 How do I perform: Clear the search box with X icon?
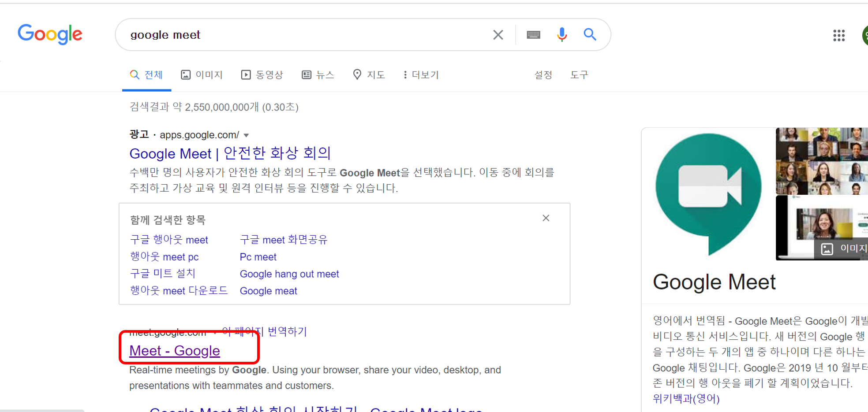[498, 35]
